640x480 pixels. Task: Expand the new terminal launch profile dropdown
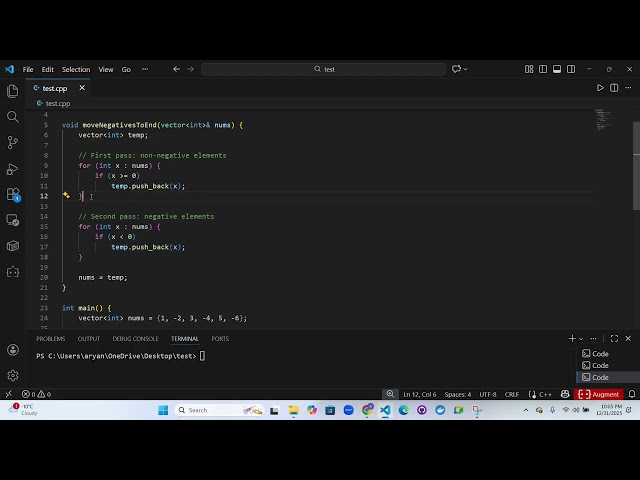(583, 339)
